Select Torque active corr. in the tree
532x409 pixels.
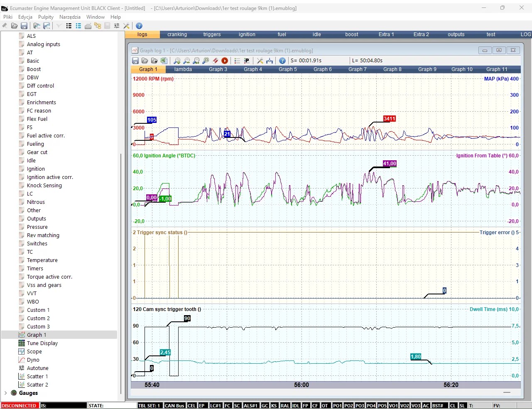(50, 277)
